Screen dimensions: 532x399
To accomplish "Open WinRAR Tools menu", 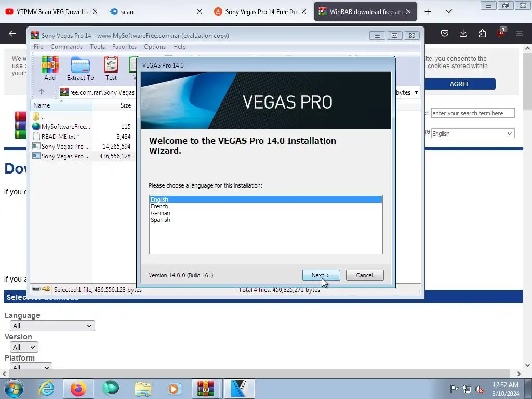I will (x=97, y=47).
